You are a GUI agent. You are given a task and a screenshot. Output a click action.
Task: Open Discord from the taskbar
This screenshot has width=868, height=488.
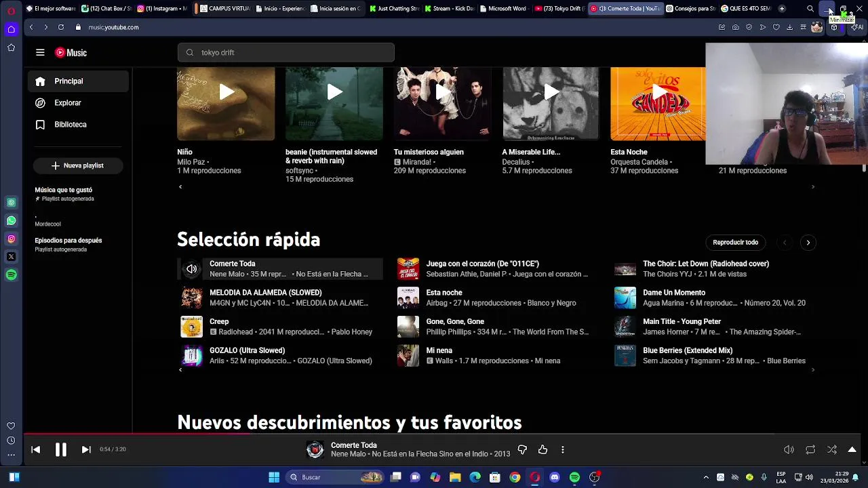point(555,477)
